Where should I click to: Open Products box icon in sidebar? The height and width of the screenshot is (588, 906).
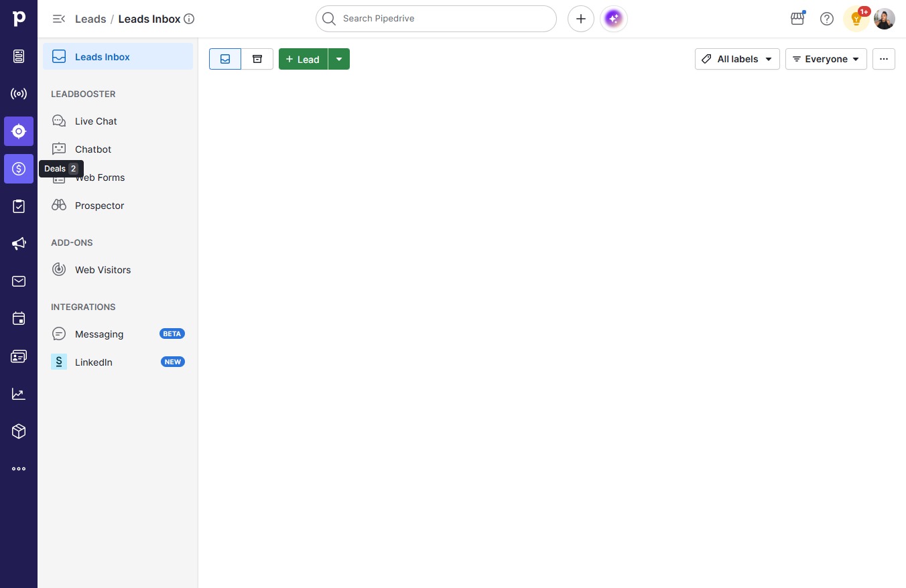click(19, 431)
